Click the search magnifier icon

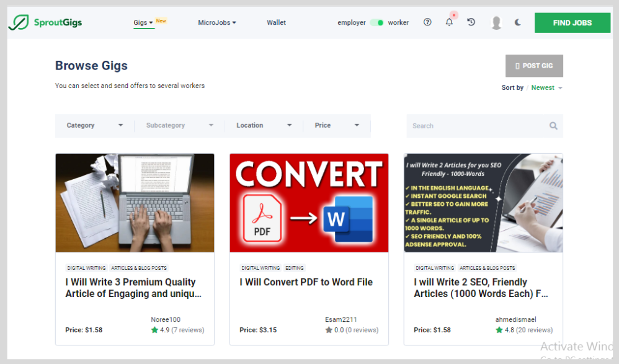pos(553,125)
